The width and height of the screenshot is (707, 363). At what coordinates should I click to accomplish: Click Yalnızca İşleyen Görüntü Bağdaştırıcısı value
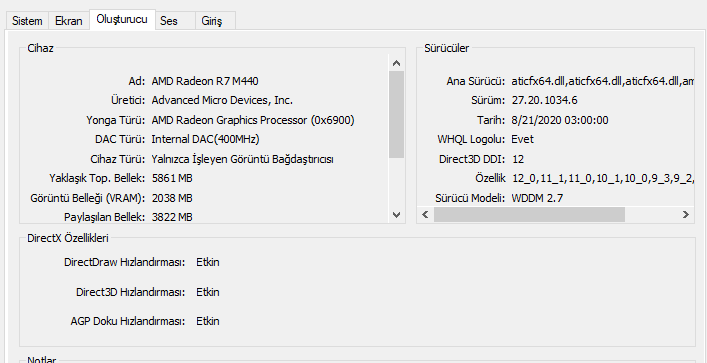click(x=242, y=159)
